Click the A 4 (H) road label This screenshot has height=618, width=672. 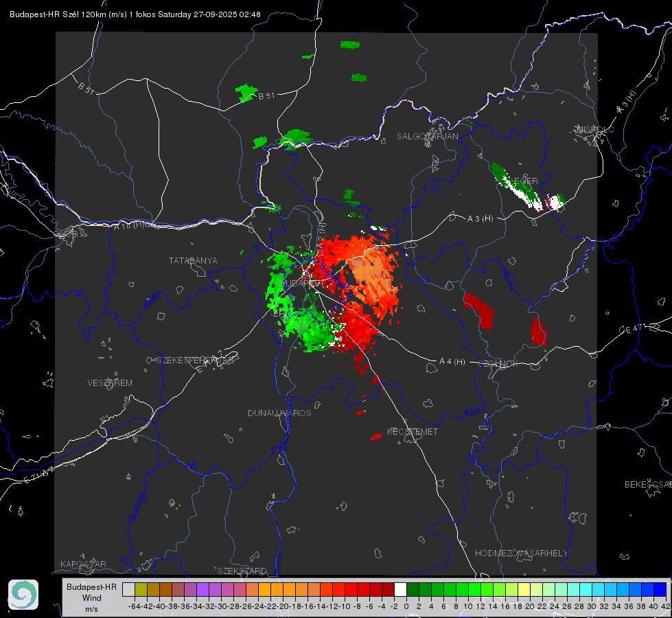point(452,362)
